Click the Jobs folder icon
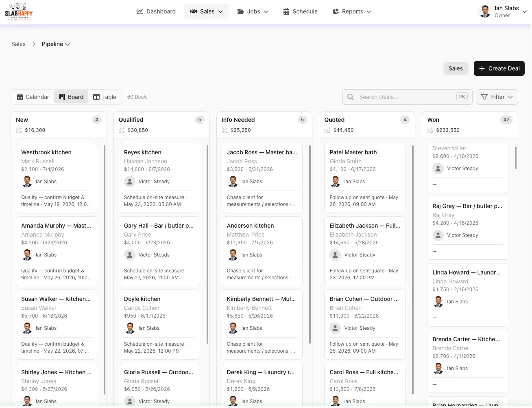This screenshot has height=408, width=532. pyautogui.click(x=241, y=11)
